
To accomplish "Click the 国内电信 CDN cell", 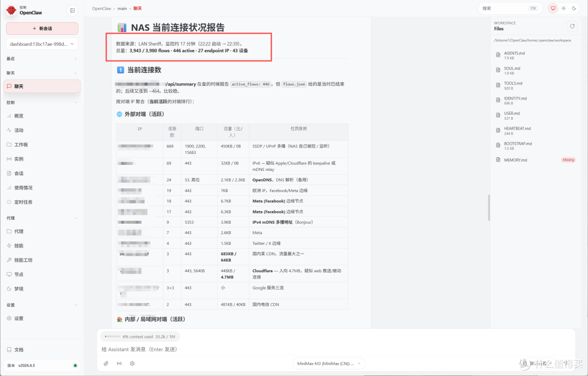I will click(298, 304).
